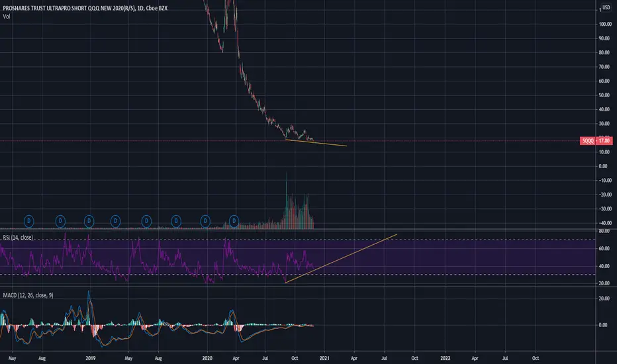Click the 50.00 price axis label
This screenshot has width=617, height=364.
click(x=604, y=95)
